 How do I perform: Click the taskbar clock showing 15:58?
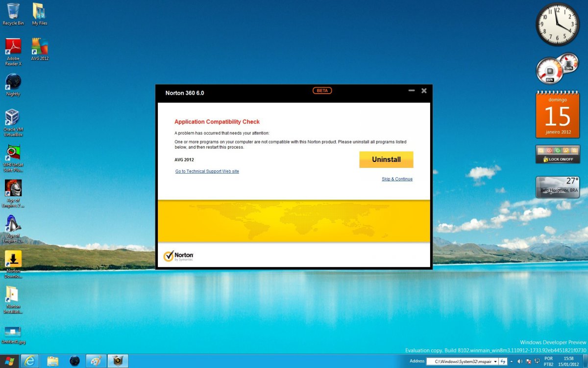[x=568, y=362]
